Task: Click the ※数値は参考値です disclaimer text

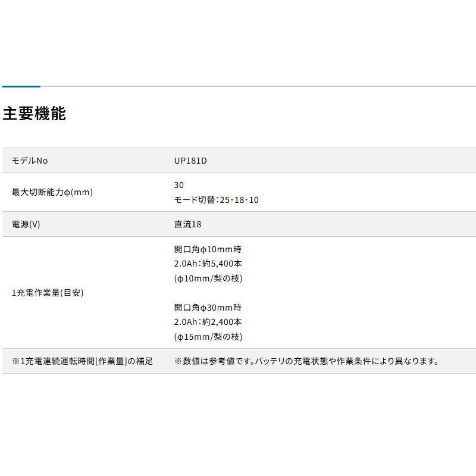Action: click(213, 361)
